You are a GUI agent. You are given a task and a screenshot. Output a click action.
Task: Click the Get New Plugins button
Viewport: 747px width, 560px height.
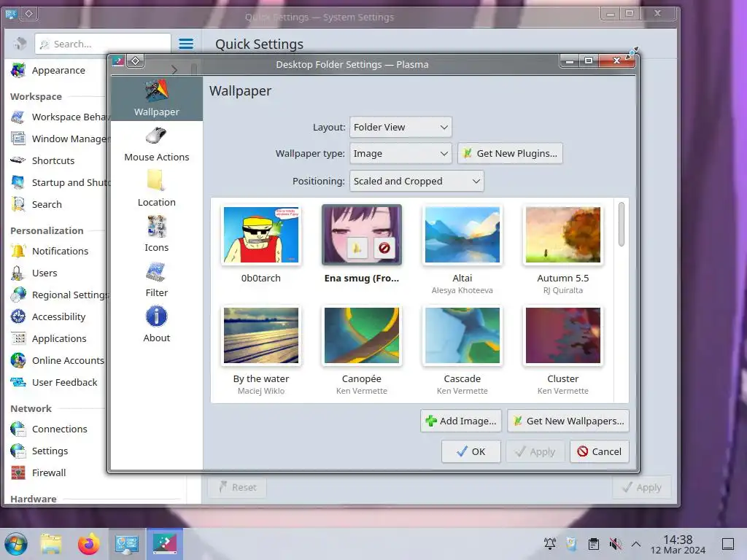coord(510,153)
